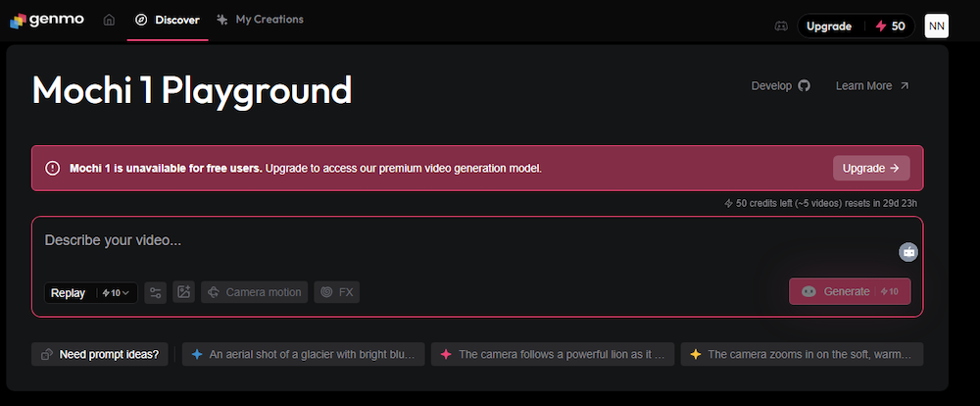Image resolution: width=980 pixels, height=406 pixels.
Task: Click Need prompt ideas button
Action: tap(99, 355)
